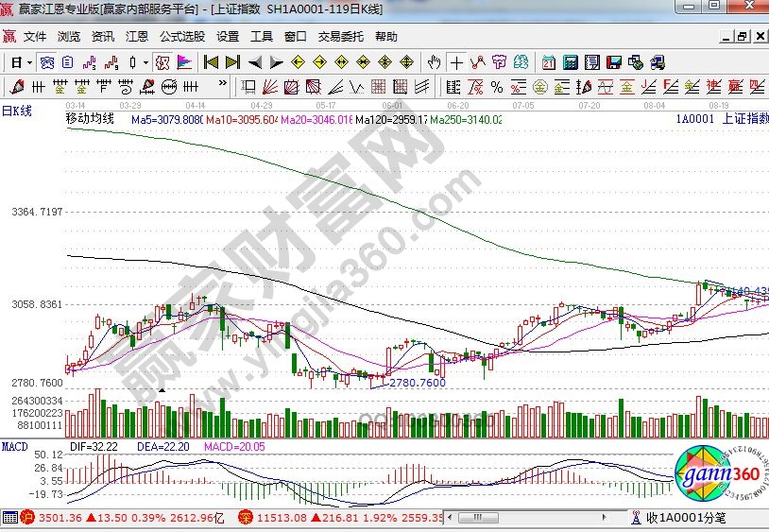Open the candlestick style dropdown arrow
The height and width of the screenshot is (532, 769).
[x=145, y=62]
